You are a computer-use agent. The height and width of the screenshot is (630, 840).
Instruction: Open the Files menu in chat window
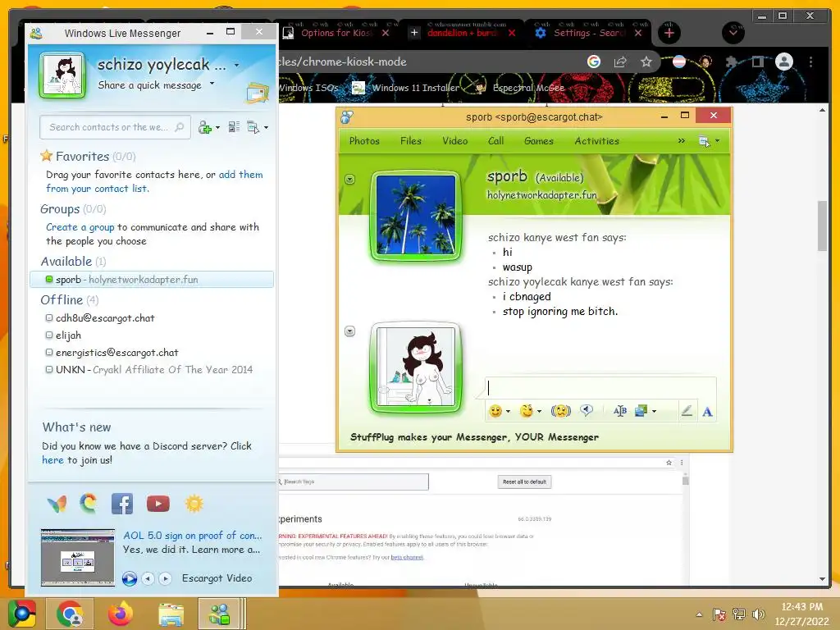click(x=411, y=141)
